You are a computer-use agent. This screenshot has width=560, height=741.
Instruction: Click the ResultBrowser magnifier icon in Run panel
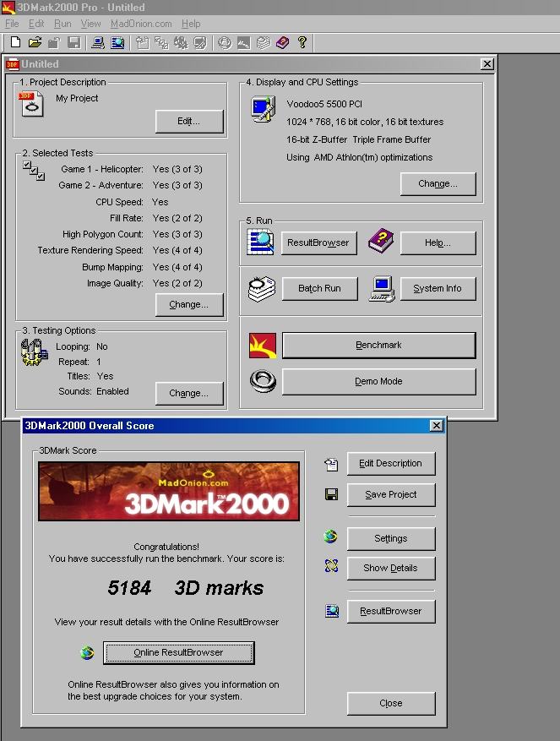pyautogui.click(x=260, y=242)
